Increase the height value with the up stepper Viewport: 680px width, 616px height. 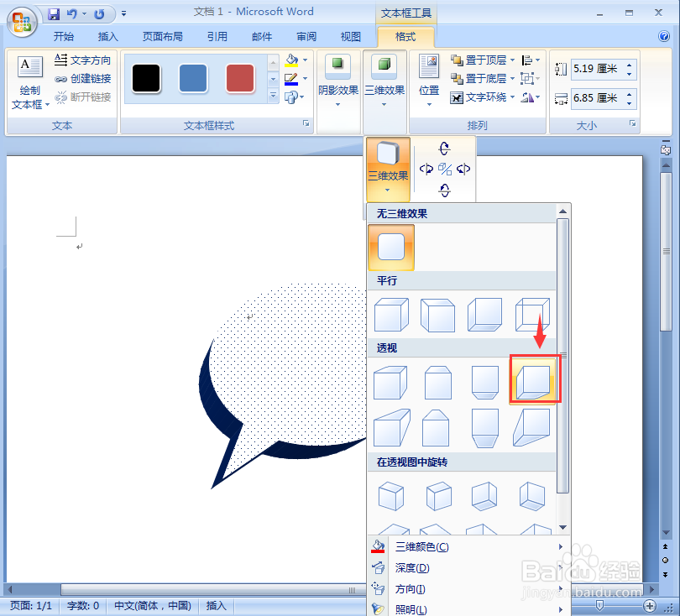[630, 65]
